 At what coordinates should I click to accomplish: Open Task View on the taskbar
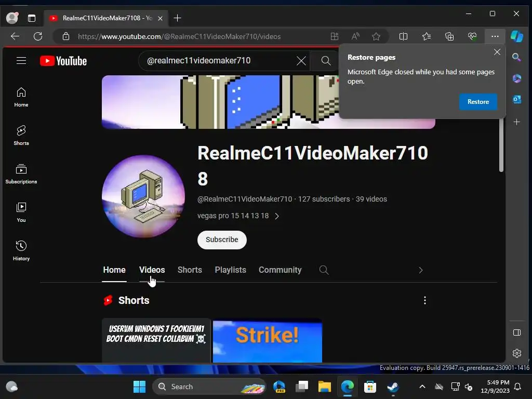coord(302,387)
